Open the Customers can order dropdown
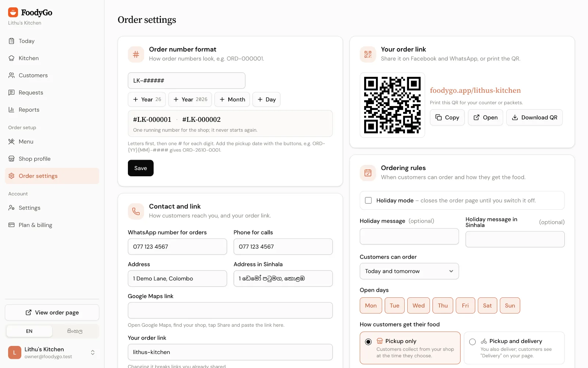Viewport: 588px width, 368px height. click(409, 271)
